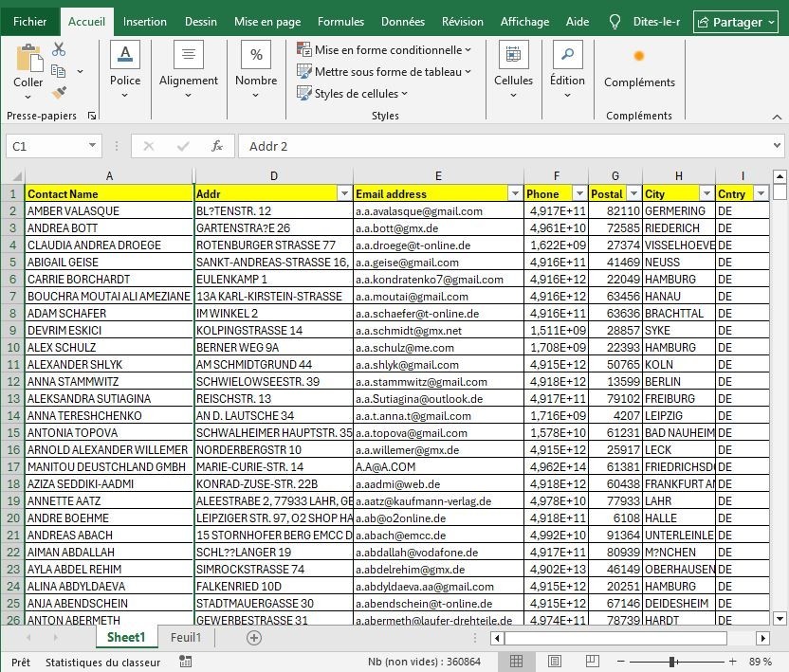The height and width of the screenshot is (672, 789).
Task: Switch to Page Break Preview view
Action: (x=593, y=661)
